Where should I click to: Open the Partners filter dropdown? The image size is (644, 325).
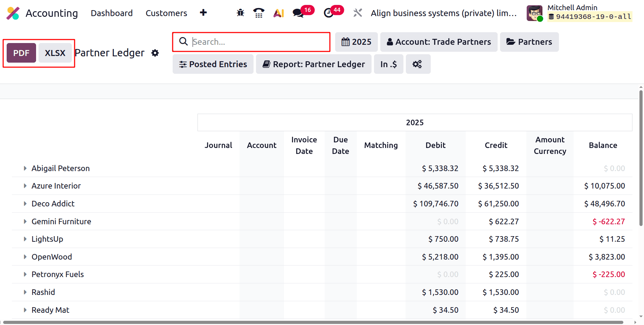point(529,42)
